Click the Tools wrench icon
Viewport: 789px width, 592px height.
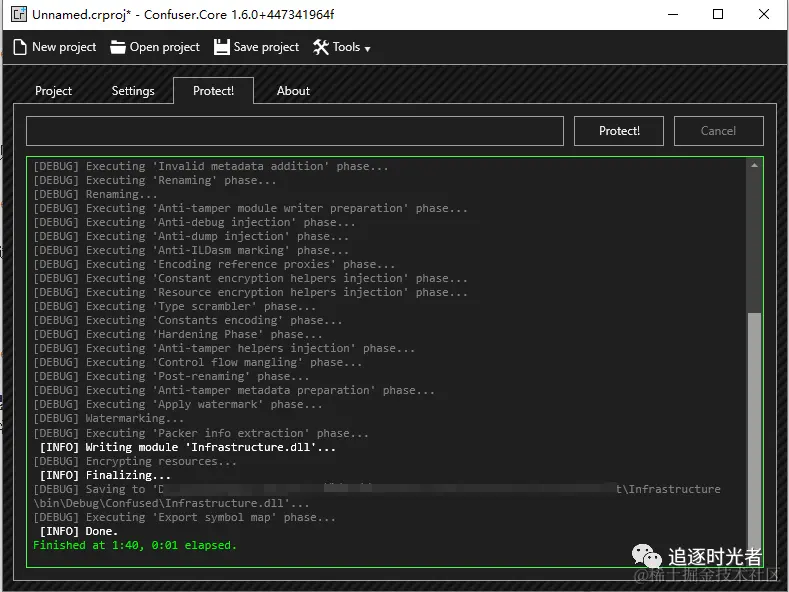[321, 47]
